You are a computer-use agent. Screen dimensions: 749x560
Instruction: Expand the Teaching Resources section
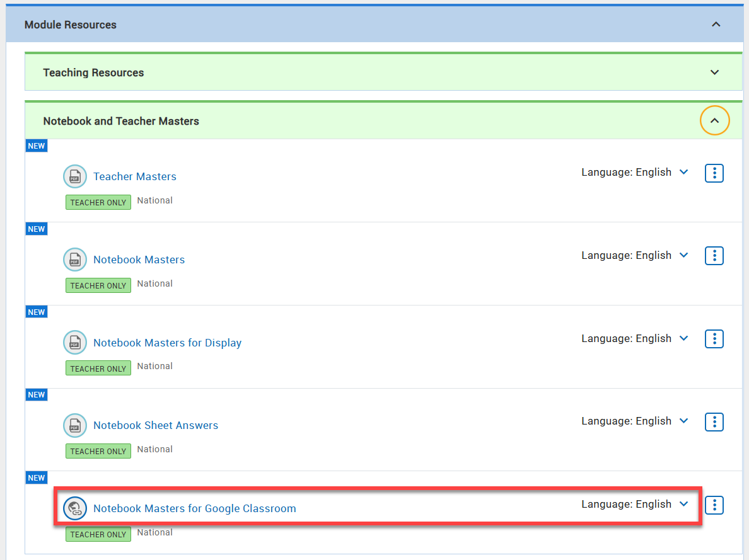(x=714, y=72)
